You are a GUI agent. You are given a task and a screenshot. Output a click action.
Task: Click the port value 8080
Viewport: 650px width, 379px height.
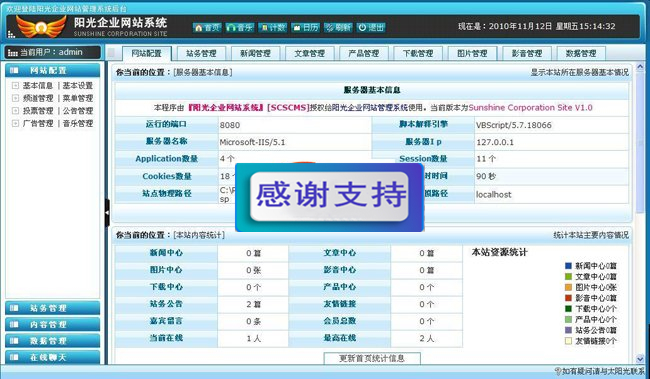[230, 125]
